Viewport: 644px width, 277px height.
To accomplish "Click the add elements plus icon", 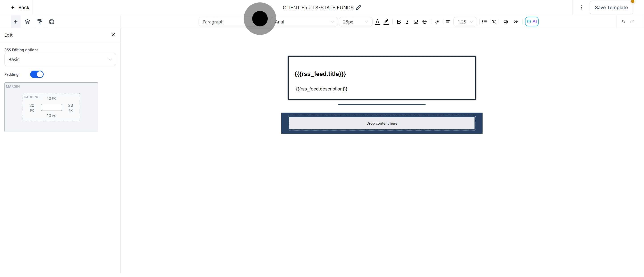I will click(15, 22).
